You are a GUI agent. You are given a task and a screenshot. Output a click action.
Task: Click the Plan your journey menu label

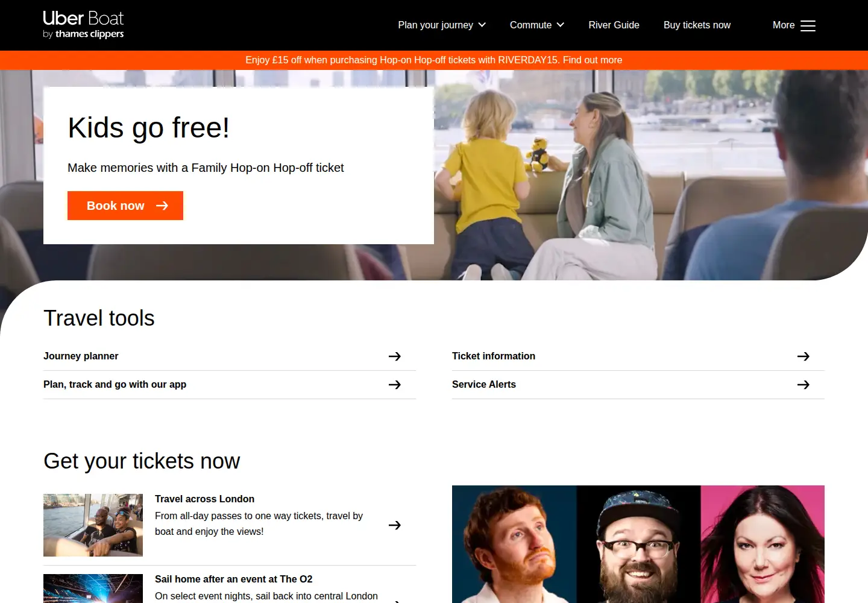(x=435, y=25)
